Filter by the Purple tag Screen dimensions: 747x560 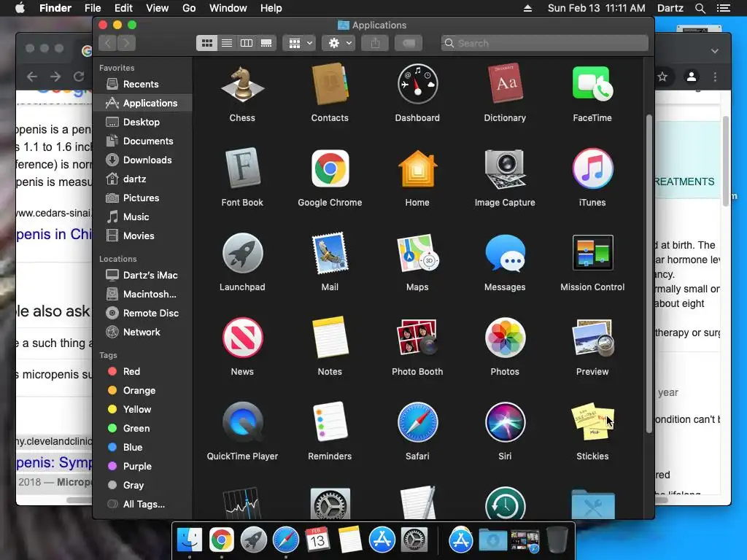[x=142, y=467]
